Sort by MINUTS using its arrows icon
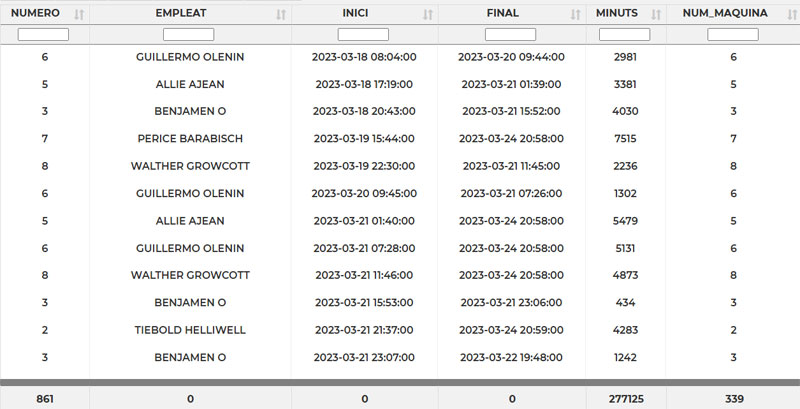This screenshot has width=800, height=409. [x=656, y=14]
